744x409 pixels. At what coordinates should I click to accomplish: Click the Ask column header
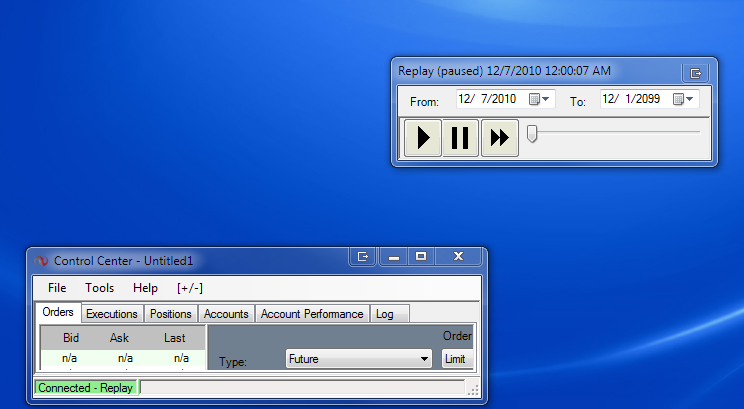[119, 338]
